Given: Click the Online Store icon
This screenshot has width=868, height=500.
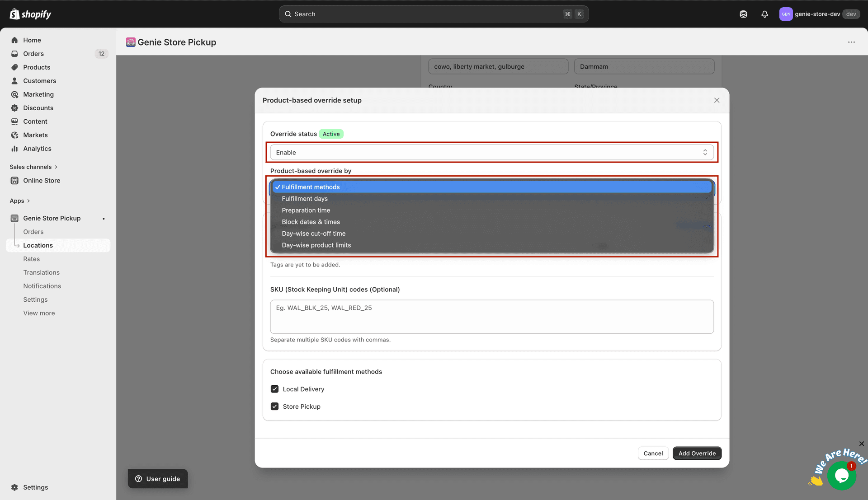Looking at the screenshot, I should [x=14, y=181].
